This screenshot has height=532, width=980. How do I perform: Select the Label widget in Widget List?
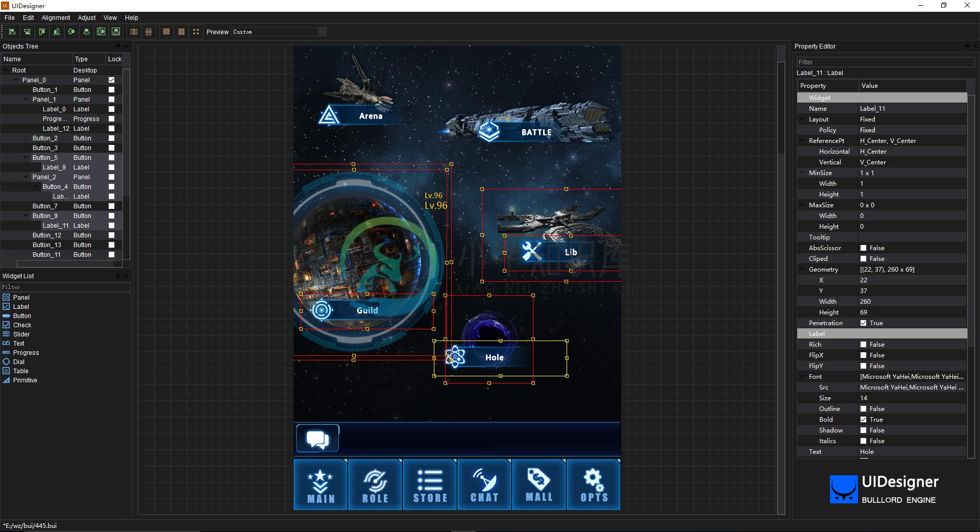pos(21,306)
